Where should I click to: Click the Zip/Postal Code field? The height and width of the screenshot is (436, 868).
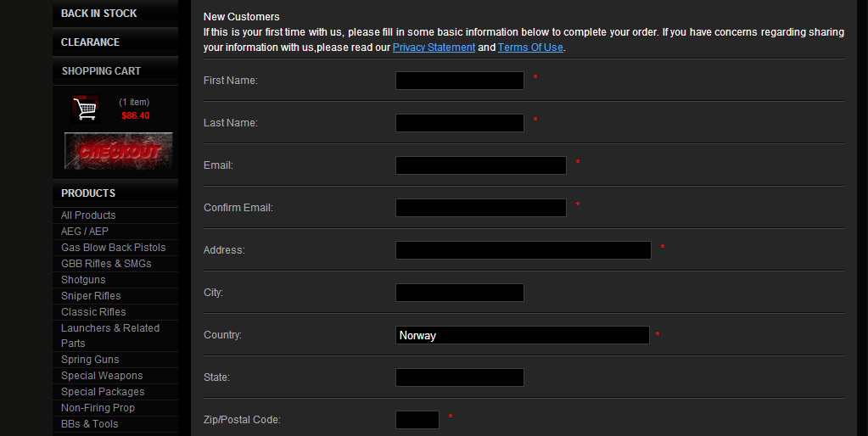pos(417,420)
